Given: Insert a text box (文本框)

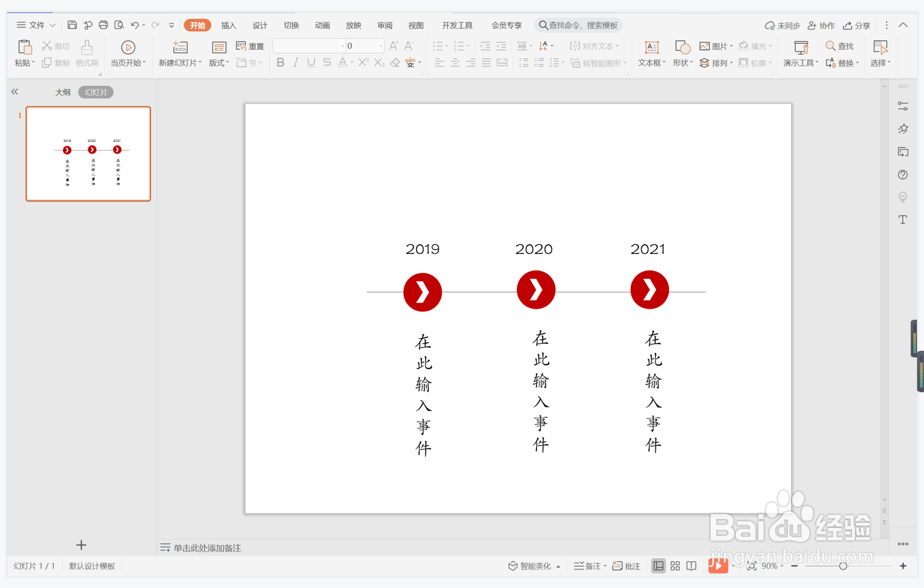Looking at the screenshot, I should click(652, 48).
